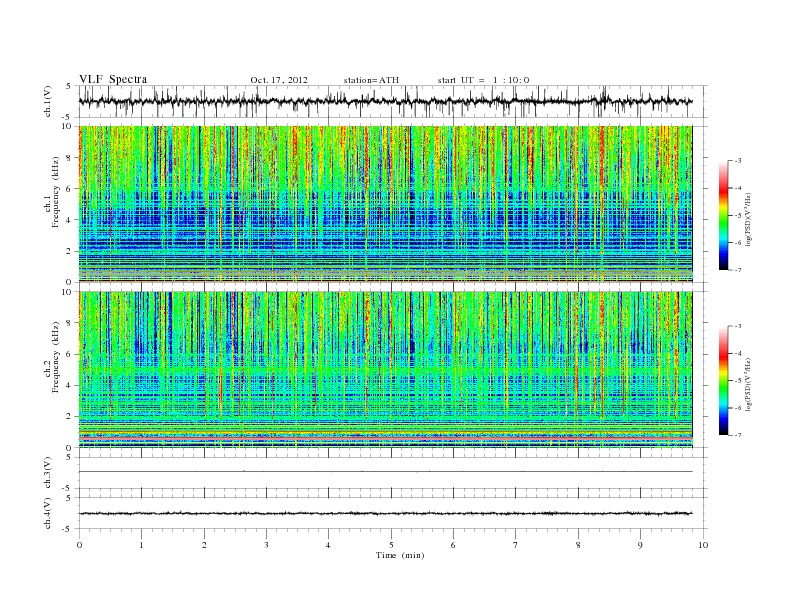Click the "station=ATH" header label
792x612 pixels.
coord(371,80)
